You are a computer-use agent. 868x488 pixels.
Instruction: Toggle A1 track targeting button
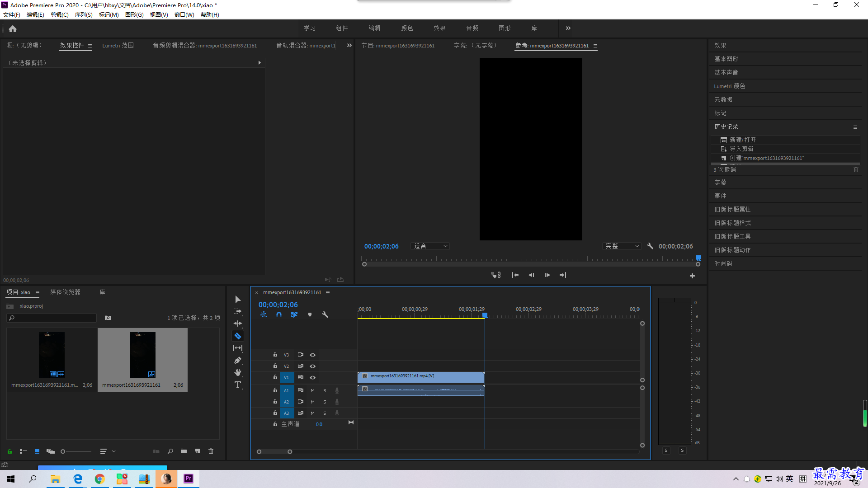[x=287, y=390]
